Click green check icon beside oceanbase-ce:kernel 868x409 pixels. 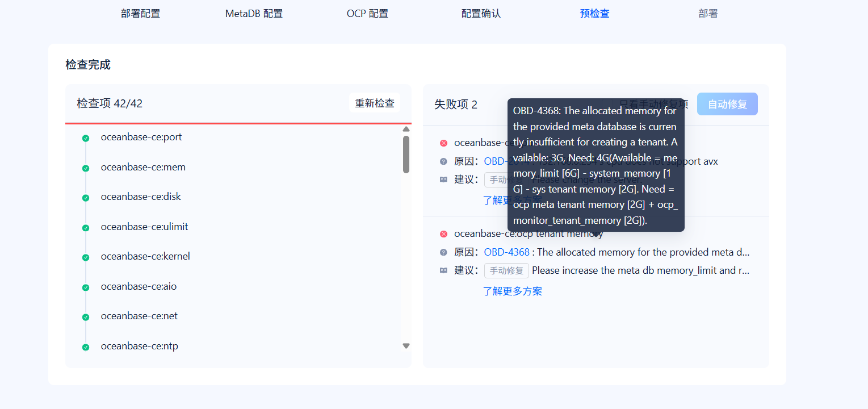click(86, 257)
